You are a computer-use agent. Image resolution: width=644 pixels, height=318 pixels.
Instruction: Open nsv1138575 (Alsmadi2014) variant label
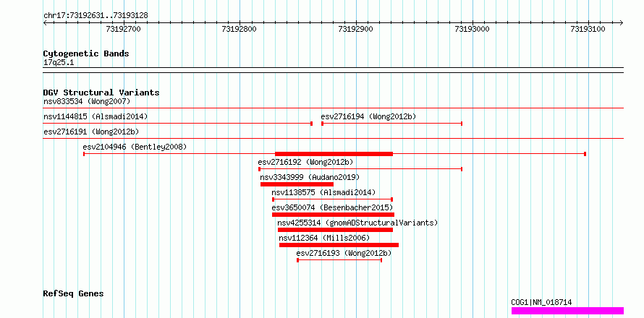[x=323, y=192]
